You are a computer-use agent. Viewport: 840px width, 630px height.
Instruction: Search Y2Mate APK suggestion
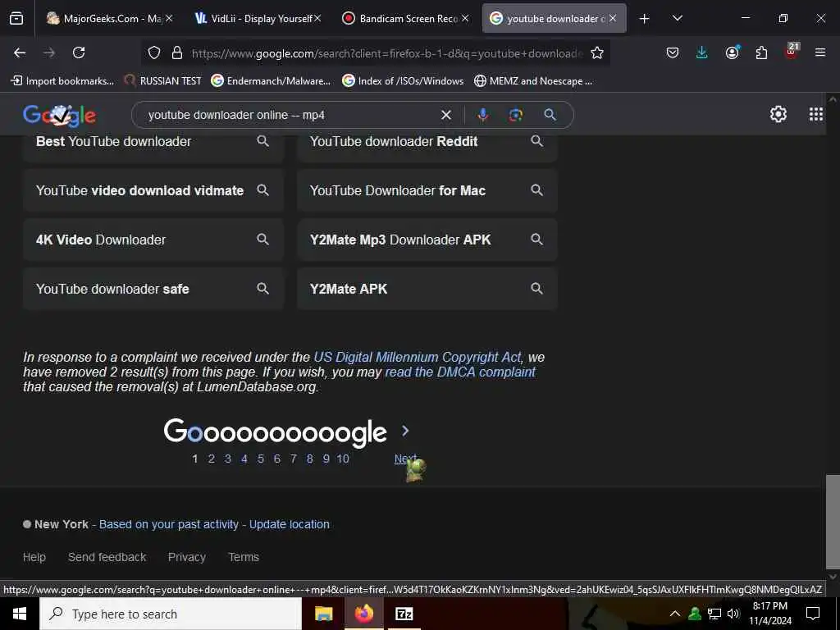(x=427, y=289)
